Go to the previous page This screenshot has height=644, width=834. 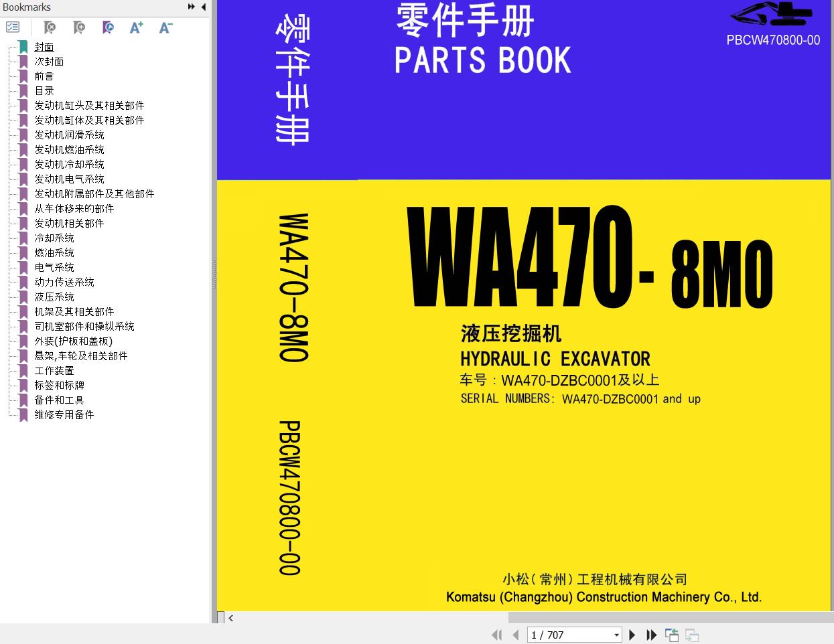tap(515, 635)
